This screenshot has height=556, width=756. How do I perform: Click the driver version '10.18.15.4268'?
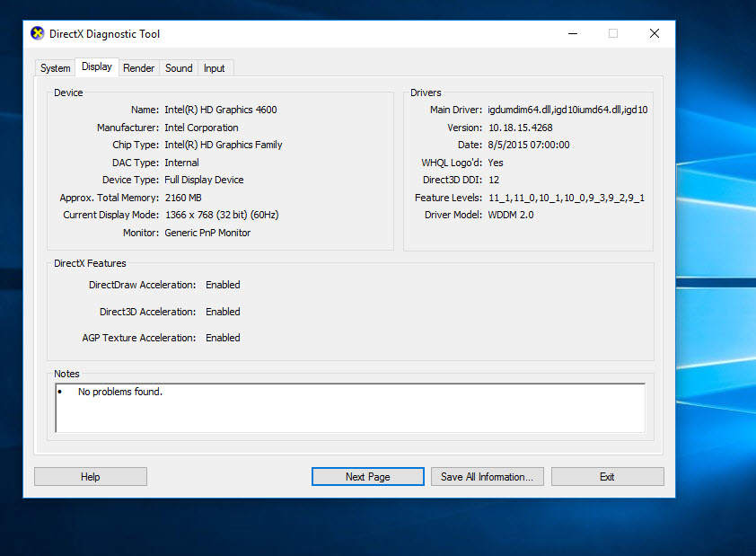(x=520, y=128)
